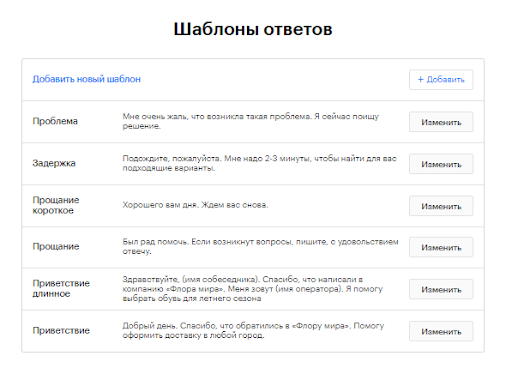The width and height of the screenshot is (512, 368).
Task: Click 'Изменить' in the Прощание короткое row
Action: (x=441, y=206)
